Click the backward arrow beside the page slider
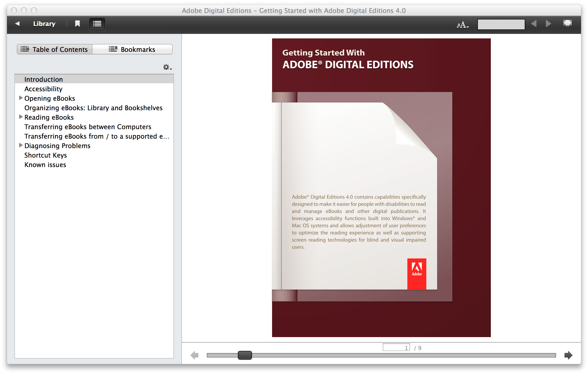Image resolution: width=588 pixels, height=374 pixels. [x=195, y=356]
